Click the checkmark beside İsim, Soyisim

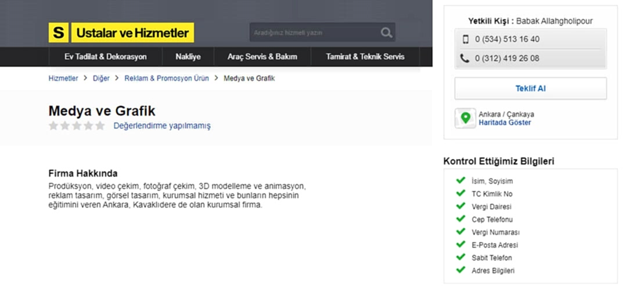click(461, 181)
